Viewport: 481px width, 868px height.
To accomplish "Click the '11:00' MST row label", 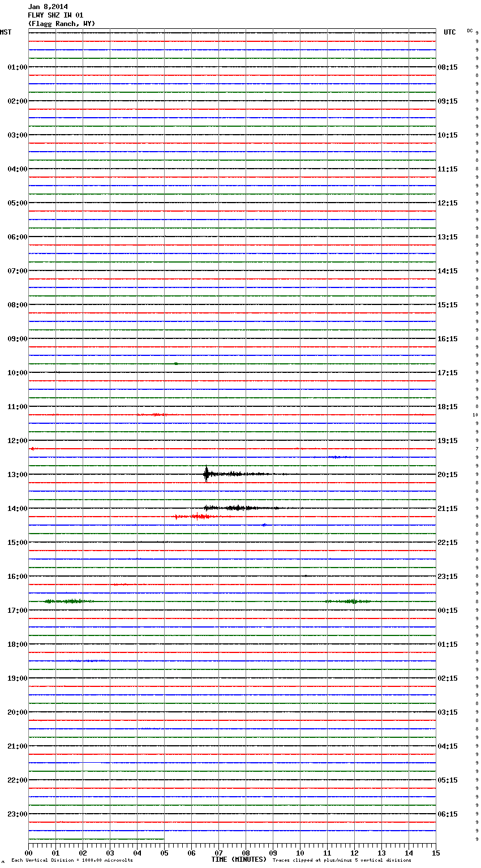I will (x=18, y=407).
